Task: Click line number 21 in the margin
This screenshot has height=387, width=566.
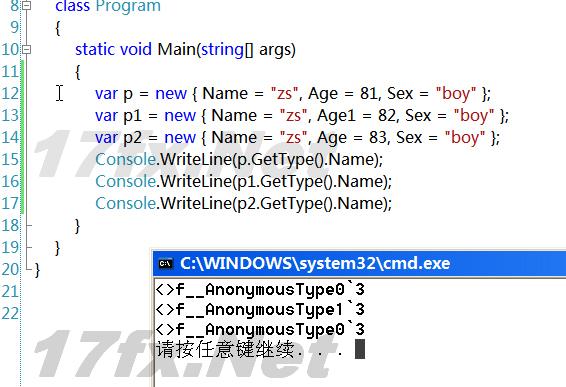Action: coord(10,292)
